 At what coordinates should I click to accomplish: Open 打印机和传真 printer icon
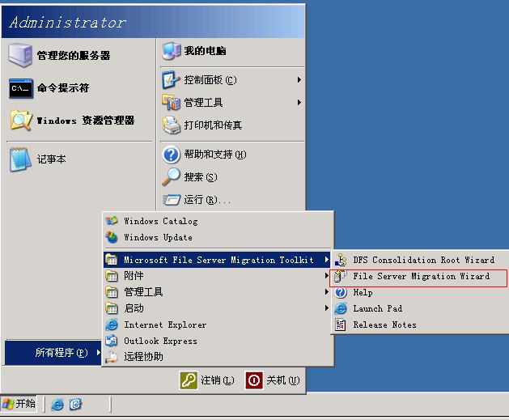(x=171, y=125)
